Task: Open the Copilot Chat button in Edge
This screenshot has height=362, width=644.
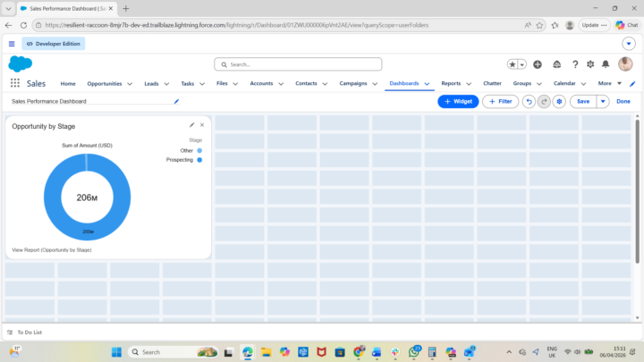Action: pos(627,25)
